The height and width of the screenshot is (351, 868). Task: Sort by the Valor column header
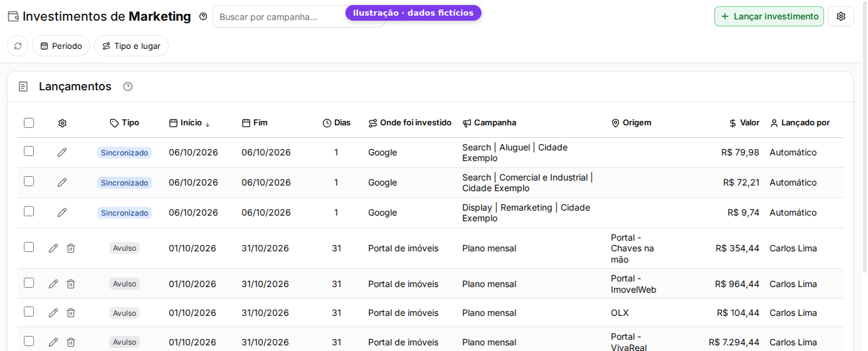(x=744, y=123)
